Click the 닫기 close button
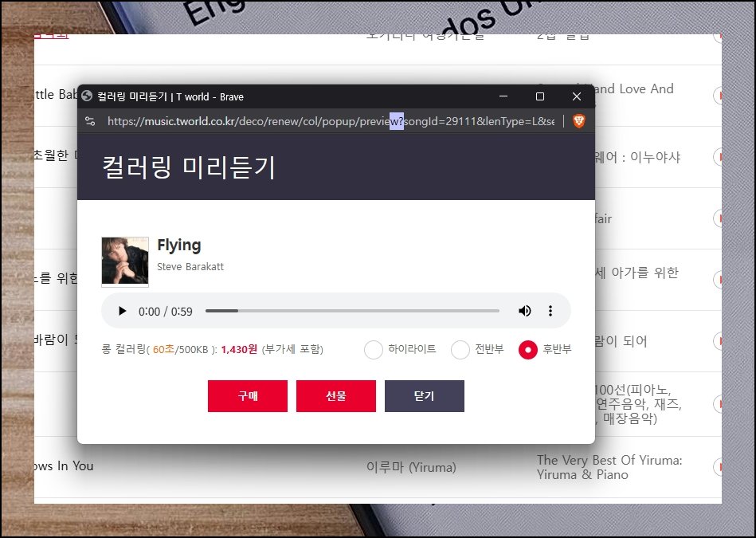The image size is (756, 538). pyautogui.click(x=425, y=396)
